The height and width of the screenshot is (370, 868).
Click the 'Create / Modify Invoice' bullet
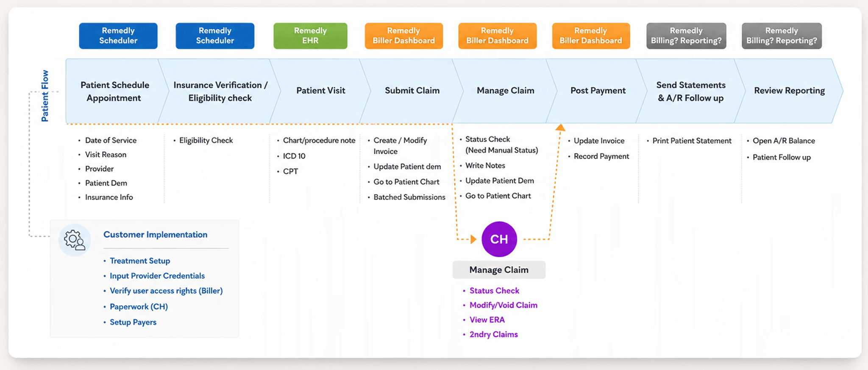(400, 146)
